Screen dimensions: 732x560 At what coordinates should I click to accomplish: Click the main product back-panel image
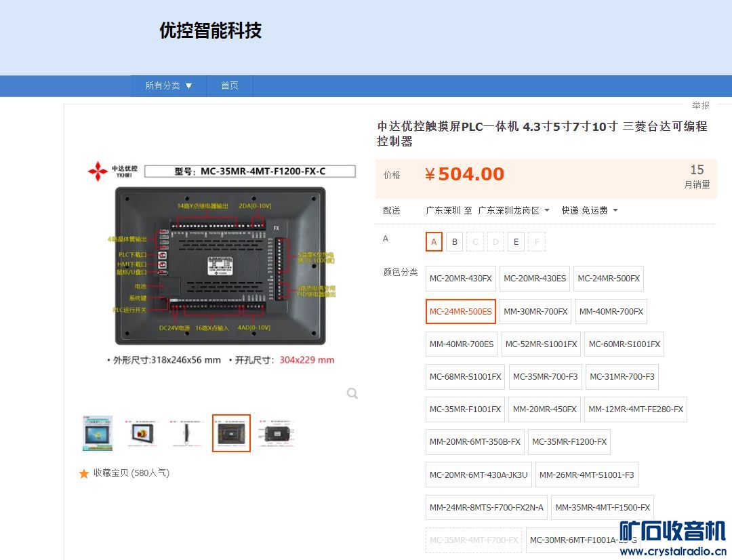click(220, 266)
